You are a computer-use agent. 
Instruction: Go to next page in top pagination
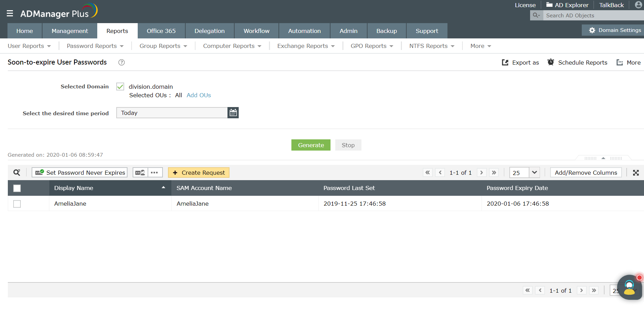tap(481, 173)
